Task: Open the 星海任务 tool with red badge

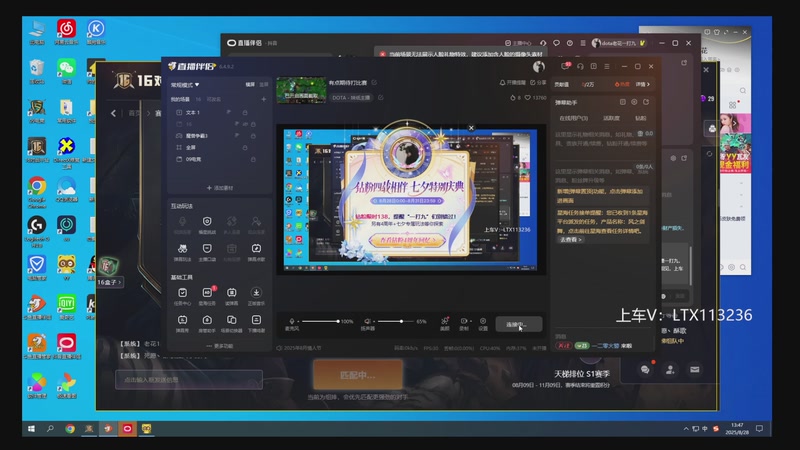Action: pos(207,295)
